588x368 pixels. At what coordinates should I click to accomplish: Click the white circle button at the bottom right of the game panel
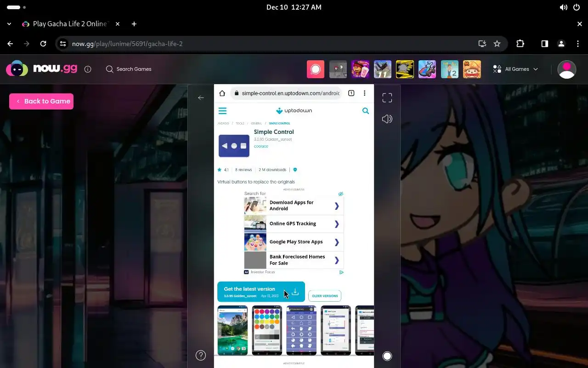point(387,356)
